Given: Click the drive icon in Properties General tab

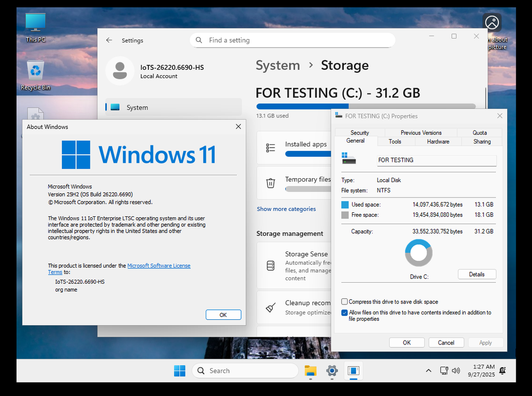Looking at the screenshot, I should (x=349, y=158).
